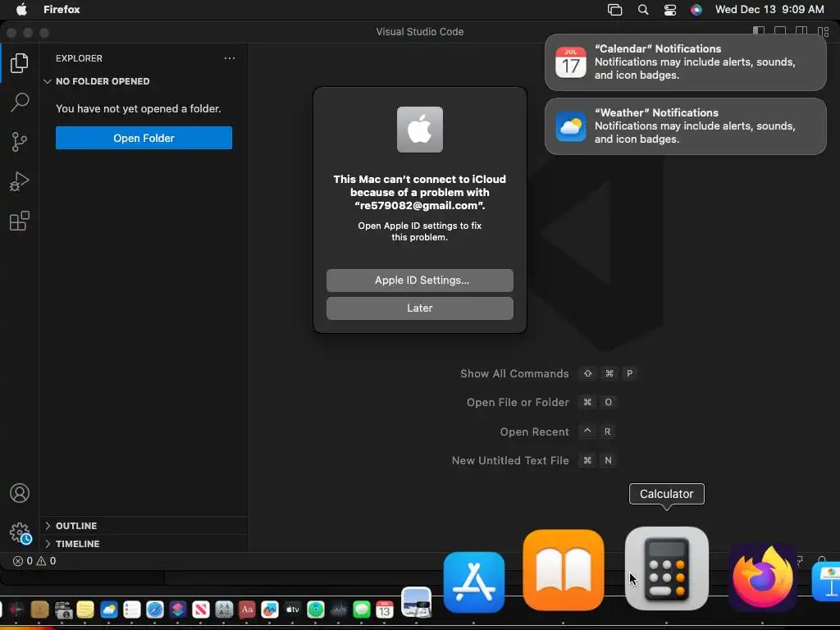Toggle Panel layout button in title bar
The width and height of the screenshot is (840, 630).
[780, 31]
